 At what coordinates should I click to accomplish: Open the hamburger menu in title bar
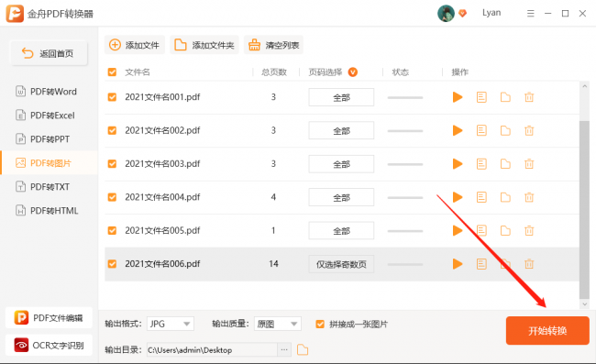(531, 14)
